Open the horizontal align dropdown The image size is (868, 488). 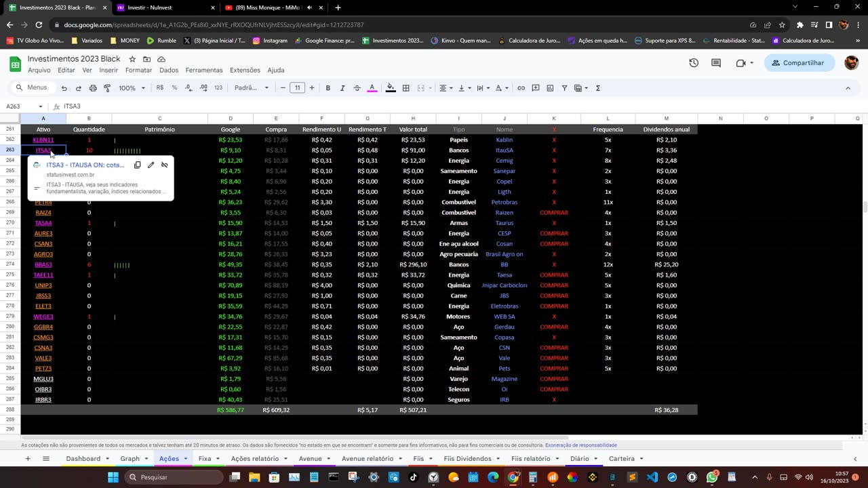tap(445, 88)
